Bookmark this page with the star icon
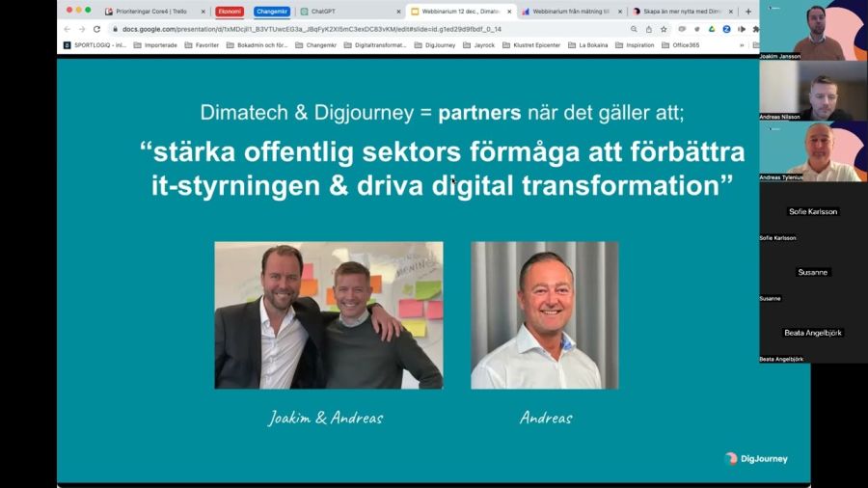The width and height of the screenshot is (868, 488). click(664, 29)
